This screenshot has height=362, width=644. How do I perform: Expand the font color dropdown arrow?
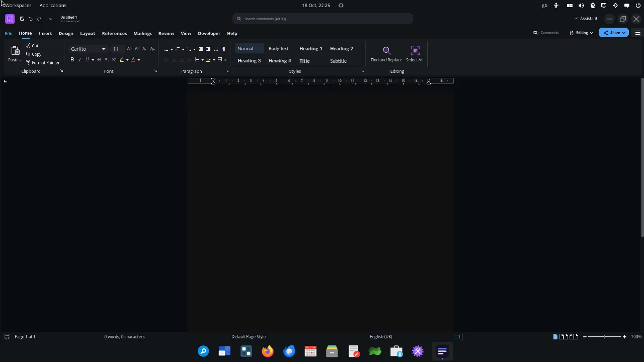click(x=139, y=60)
